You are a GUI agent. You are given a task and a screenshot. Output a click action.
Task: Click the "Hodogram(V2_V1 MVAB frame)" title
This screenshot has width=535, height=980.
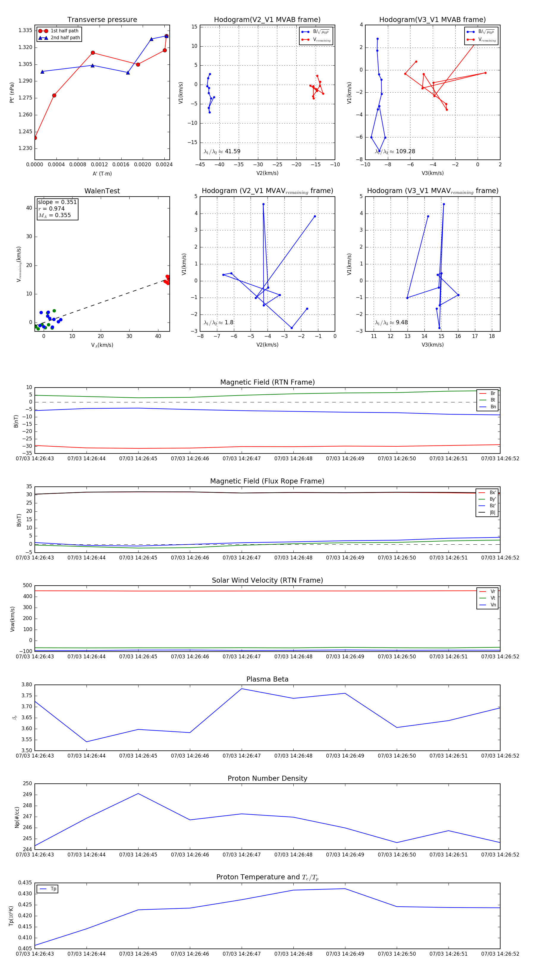coord(267,20)
